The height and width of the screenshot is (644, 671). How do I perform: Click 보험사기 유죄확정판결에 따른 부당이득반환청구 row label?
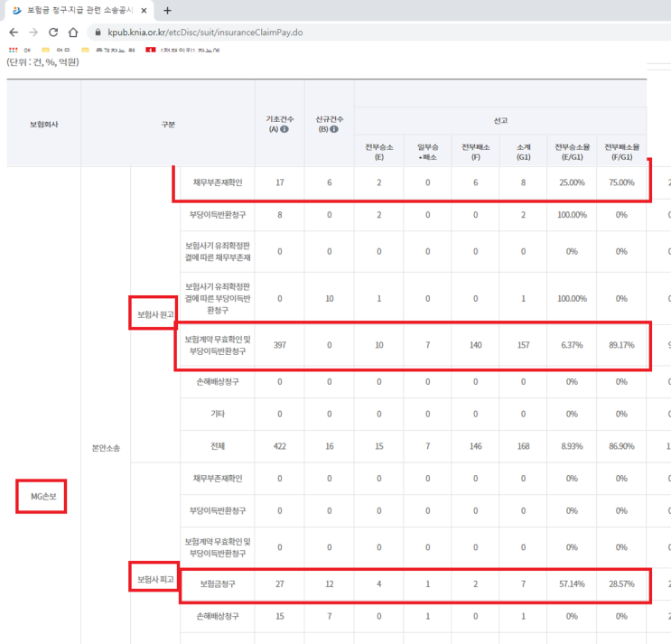[218, 298]
